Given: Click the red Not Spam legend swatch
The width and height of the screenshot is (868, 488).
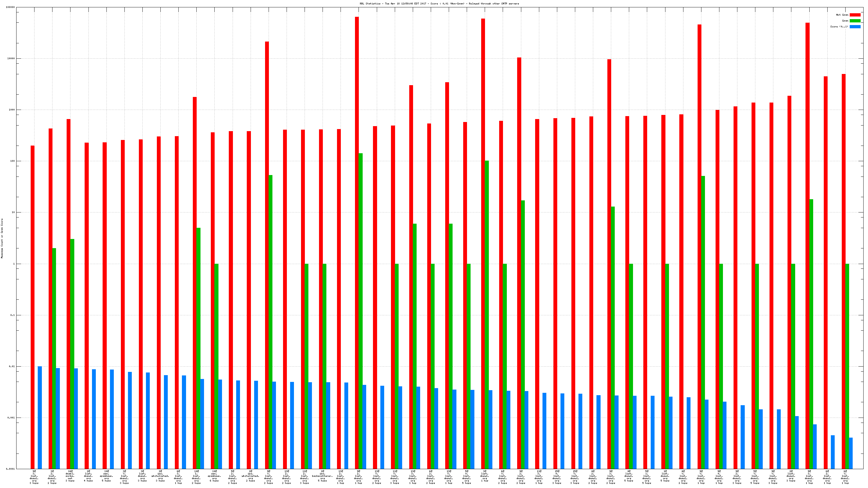Looking at the screenshot, I should click(855, 15).
